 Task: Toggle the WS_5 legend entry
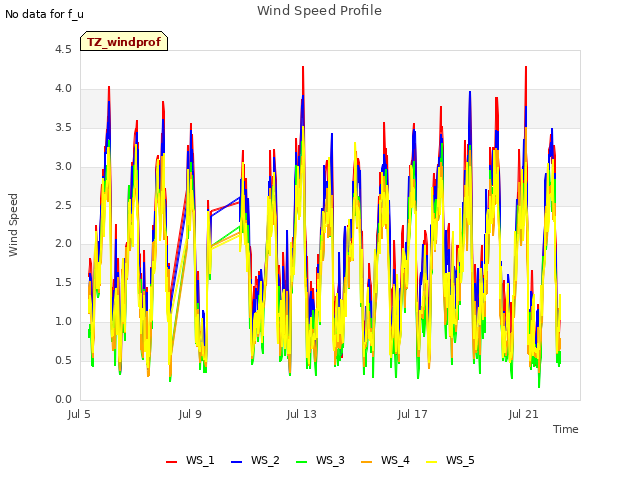pyautogui.click(x=450, y=460)
